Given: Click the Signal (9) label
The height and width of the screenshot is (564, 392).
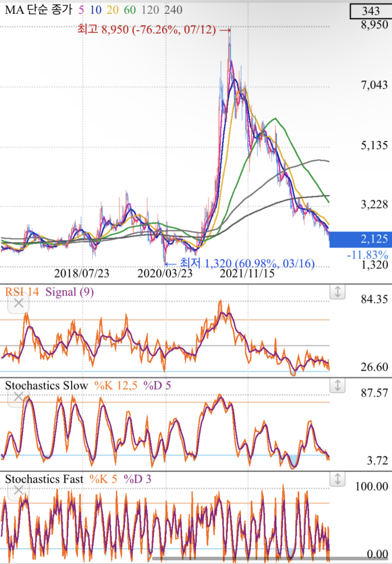Looking at the screenshot, I should click(70, 291).
